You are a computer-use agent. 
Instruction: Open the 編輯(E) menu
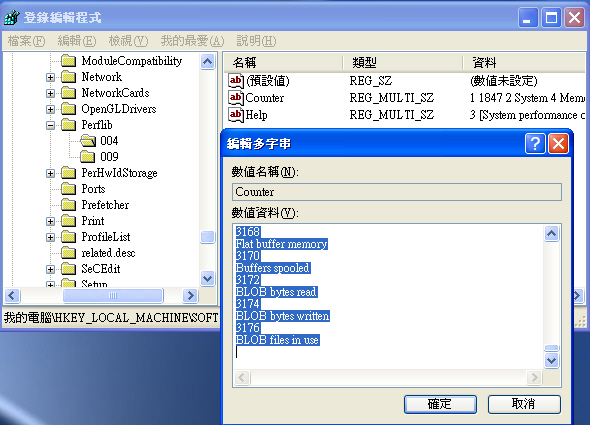pyautogui.click(x=77, y=41)
